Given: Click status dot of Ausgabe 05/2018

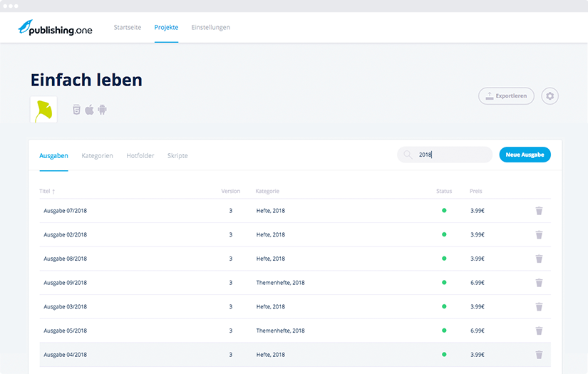Looking at the screenshot, I should point(444,331).
